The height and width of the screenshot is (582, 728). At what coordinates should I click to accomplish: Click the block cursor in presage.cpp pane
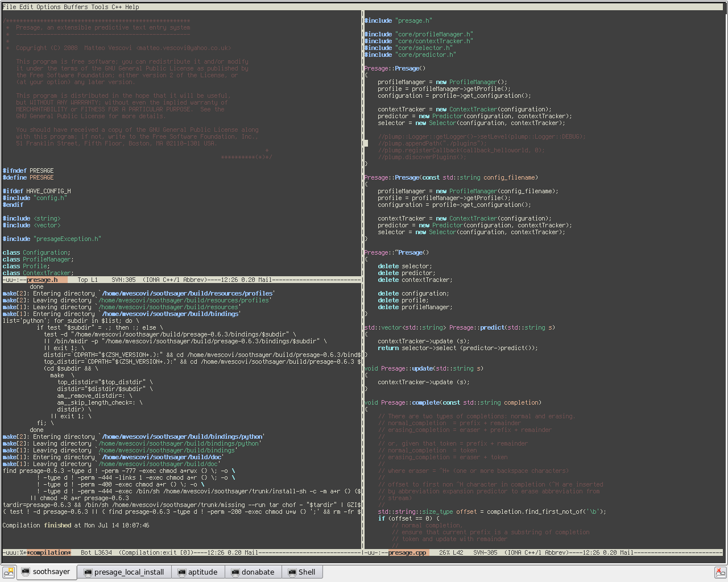click(x=366, y=143)
